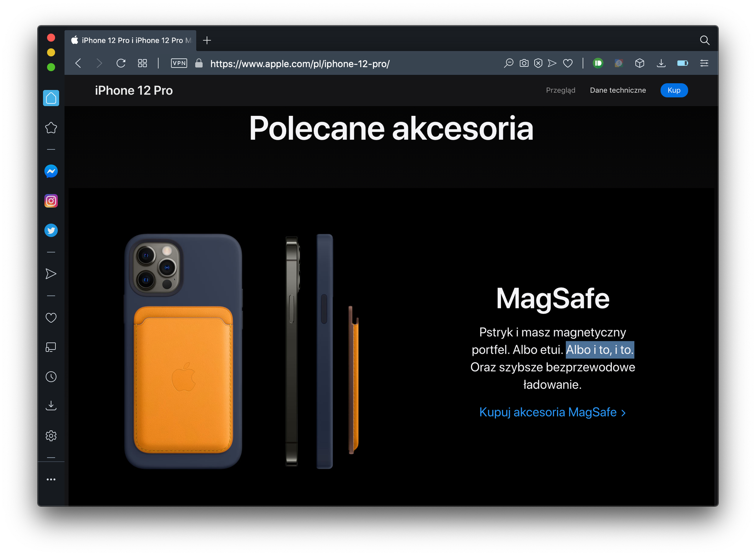Open My Flow from the sidebar

[51, 274]
